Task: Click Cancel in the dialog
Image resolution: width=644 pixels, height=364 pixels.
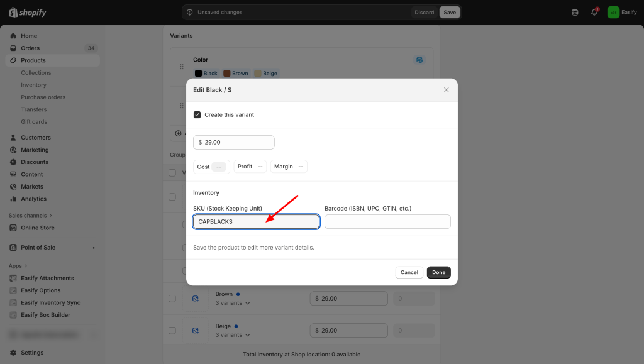Action: (x=409, y=272)
